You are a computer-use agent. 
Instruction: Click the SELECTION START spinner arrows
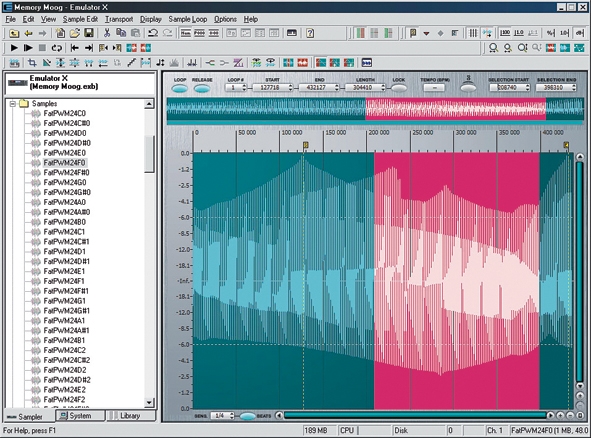point(527,87)
